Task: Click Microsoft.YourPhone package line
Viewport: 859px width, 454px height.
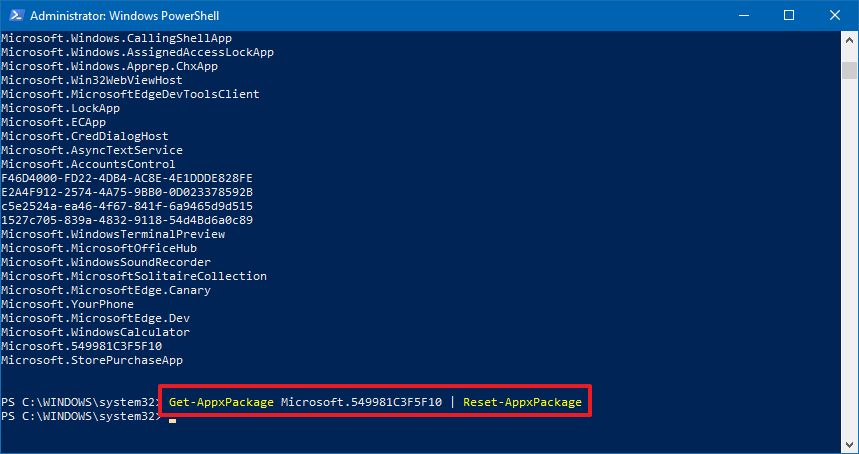Action: [x=67, y=304]
